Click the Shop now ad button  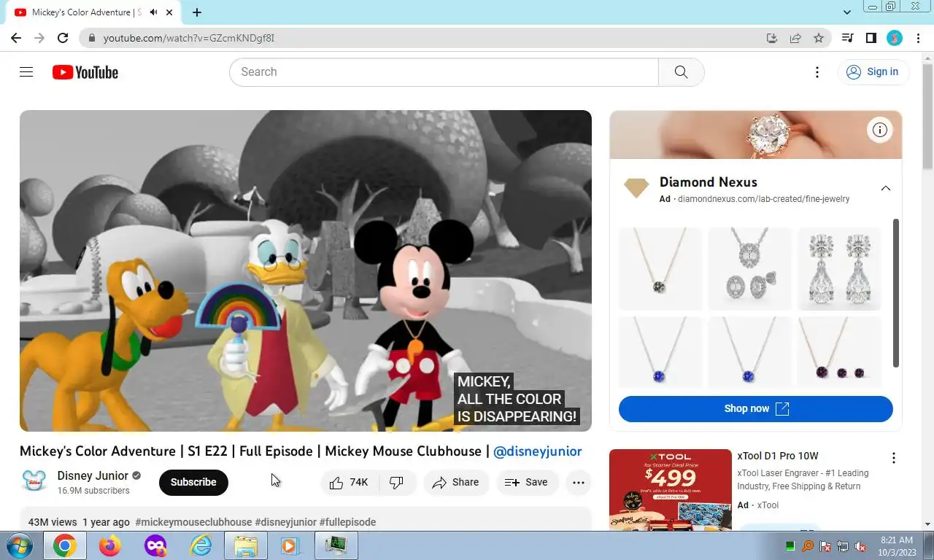[756, 409]
